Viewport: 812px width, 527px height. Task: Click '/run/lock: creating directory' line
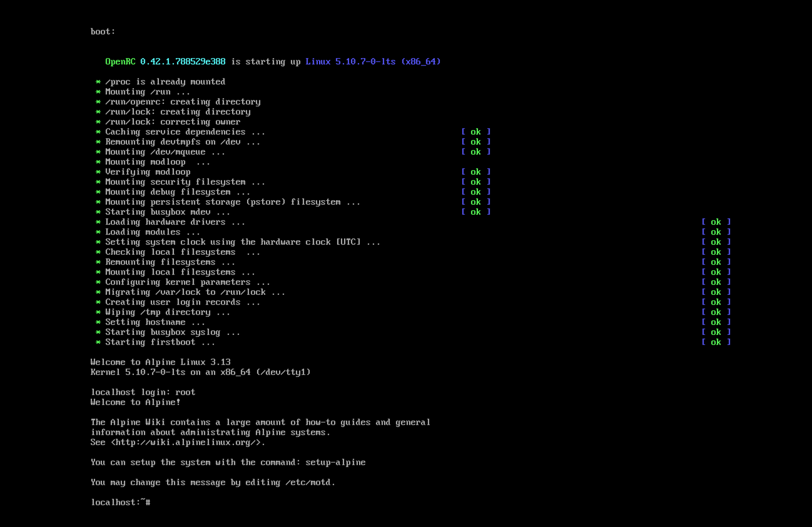pyautogui.click(x=177, y=111)
